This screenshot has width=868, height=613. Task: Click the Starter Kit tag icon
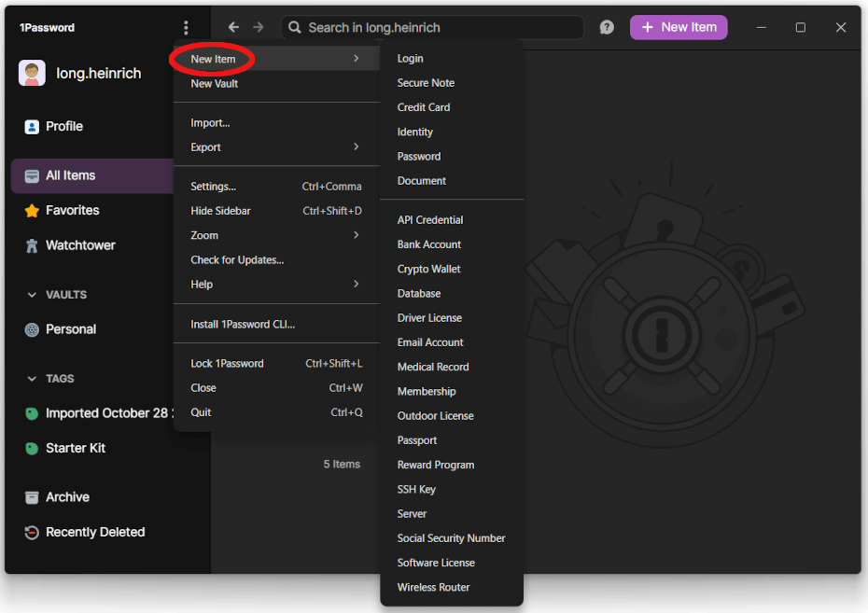pyautogui.click(x=32, y=448)
